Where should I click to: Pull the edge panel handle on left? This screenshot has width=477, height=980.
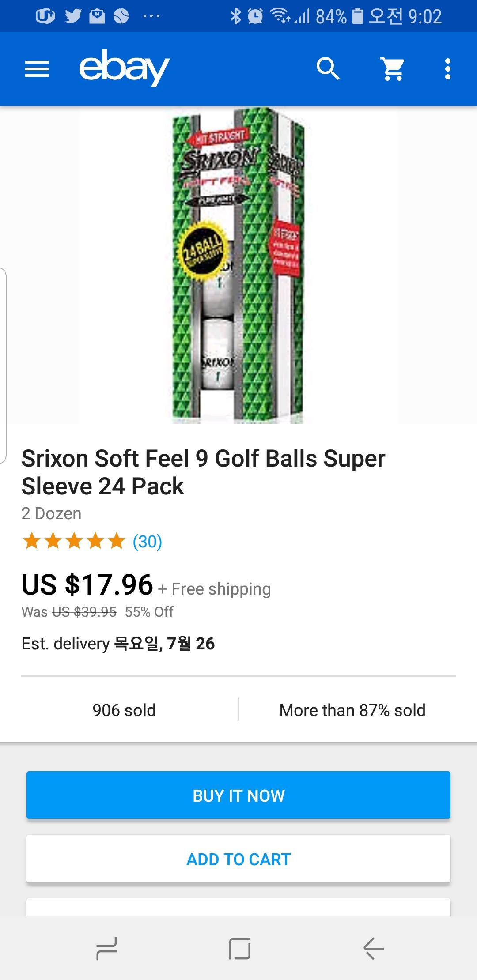[x=4, y=366]
